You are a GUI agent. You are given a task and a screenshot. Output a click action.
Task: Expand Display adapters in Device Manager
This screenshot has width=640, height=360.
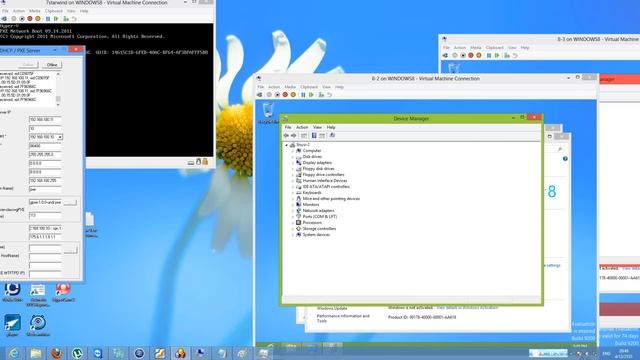click(x=293, y=163)
